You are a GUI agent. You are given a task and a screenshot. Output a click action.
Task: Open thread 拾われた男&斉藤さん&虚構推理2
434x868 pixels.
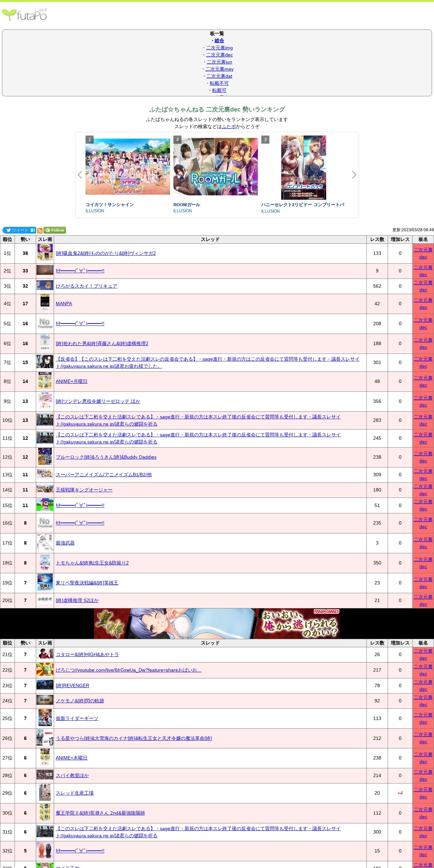[x=102, y=343]
